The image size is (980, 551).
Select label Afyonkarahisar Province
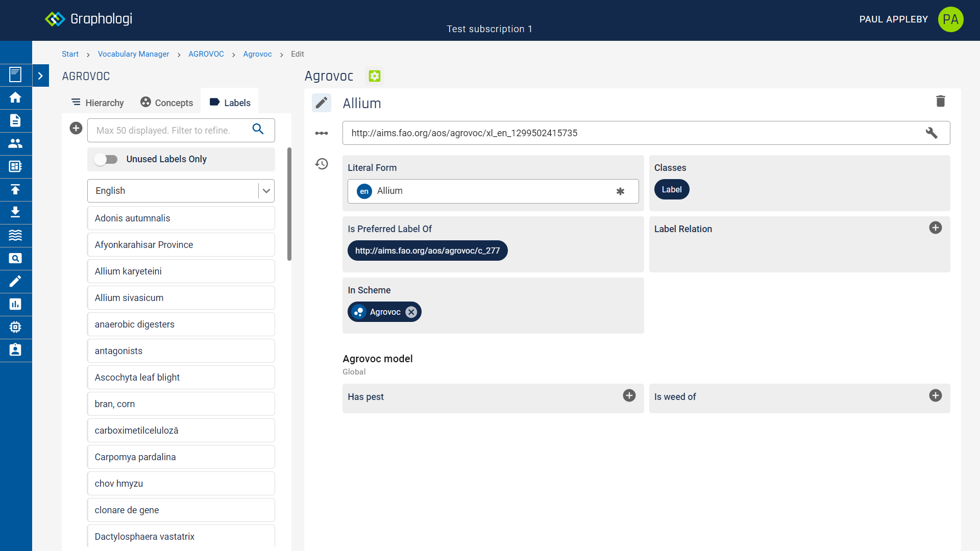tap(181, 245)
